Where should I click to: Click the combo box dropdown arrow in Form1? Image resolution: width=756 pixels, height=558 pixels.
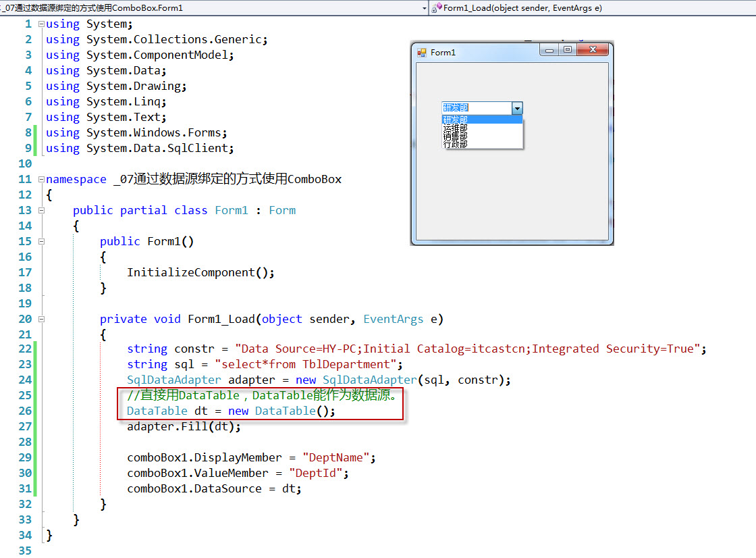[x=517, y=108]
